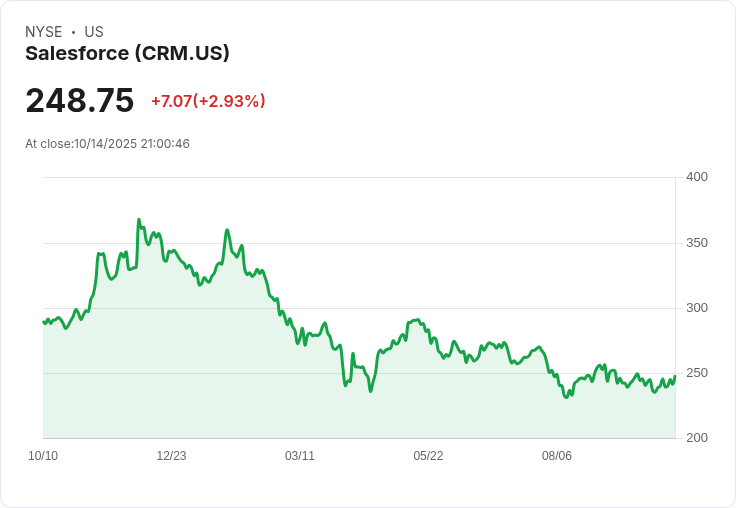
Task: Click the US market label
Action: point(94,32)
